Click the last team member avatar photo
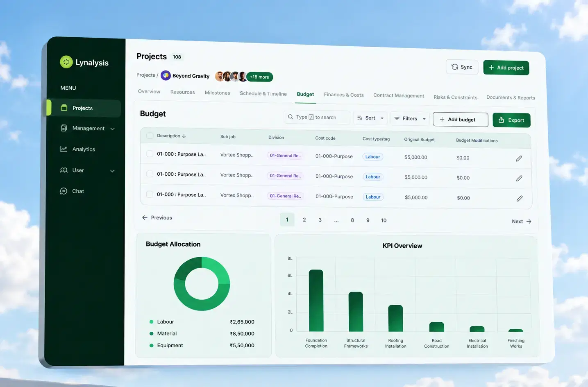Image resolution: width=588 pixels, height=387 pixels. tap(243, 77)
